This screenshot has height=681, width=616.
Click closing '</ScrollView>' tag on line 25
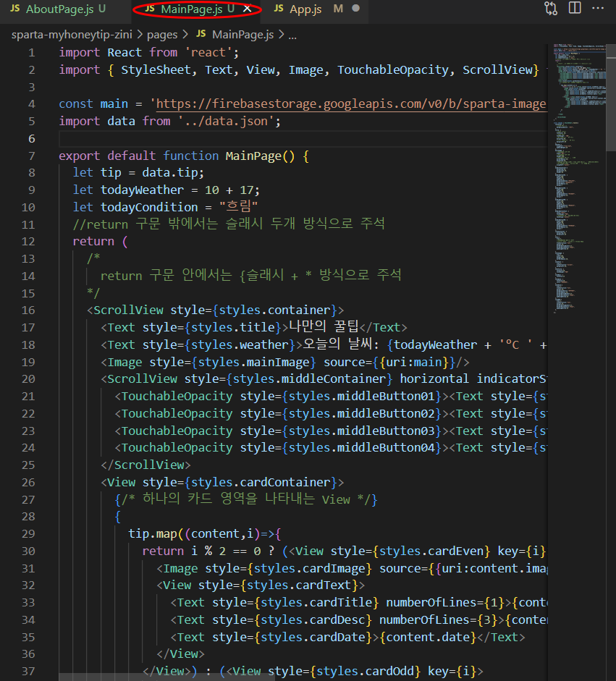click(145, 465)
